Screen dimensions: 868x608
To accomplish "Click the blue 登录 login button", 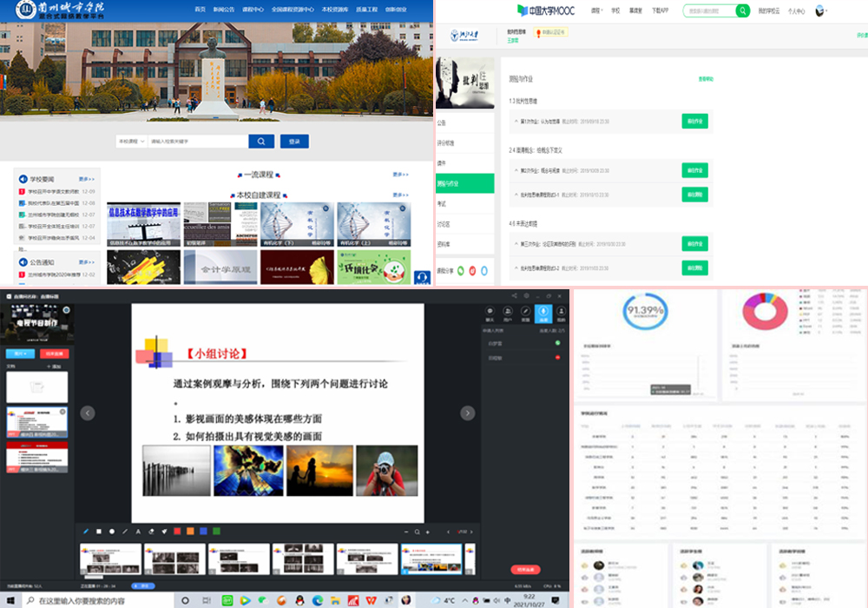I will (x=294, y=142).
